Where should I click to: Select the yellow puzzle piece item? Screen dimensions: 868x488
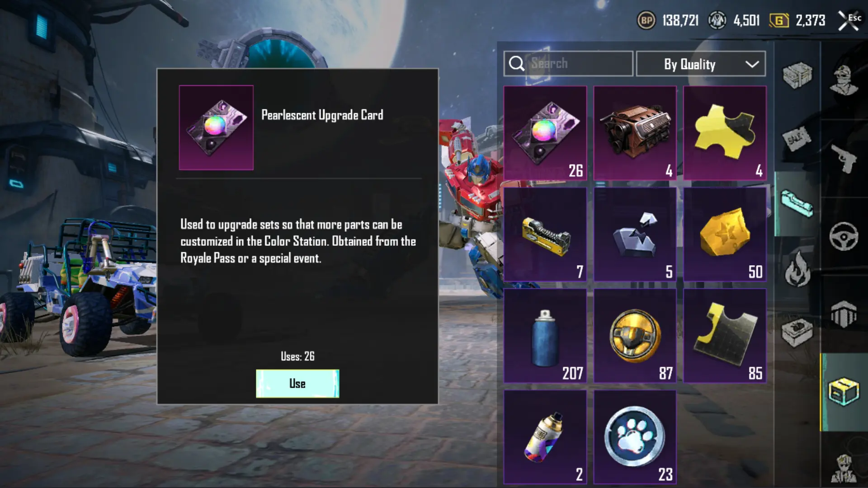(725, 133)
